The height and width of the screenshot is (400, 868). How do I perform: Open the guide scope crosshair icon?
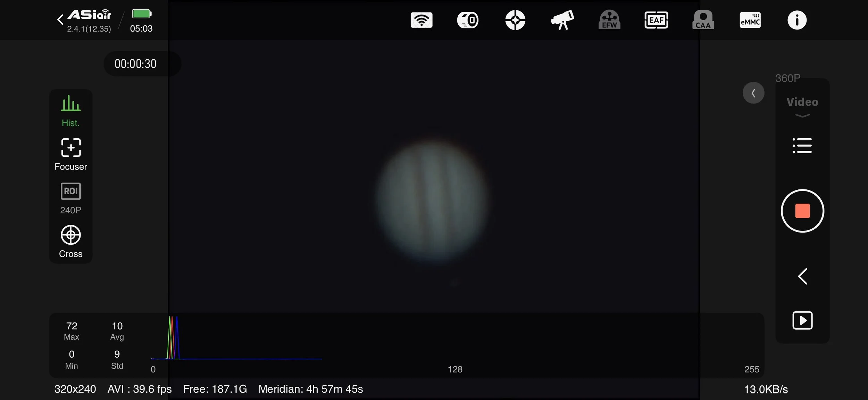click(515, 20)
